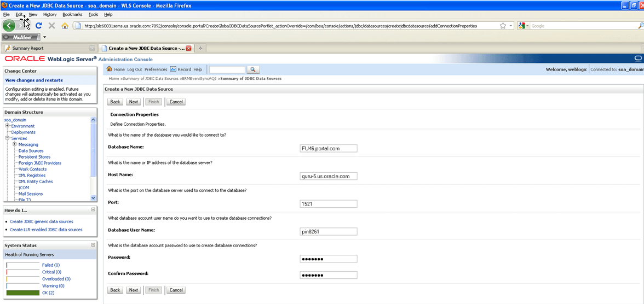Open the File menu
644x304 pixels.
[x=6, y=14]
